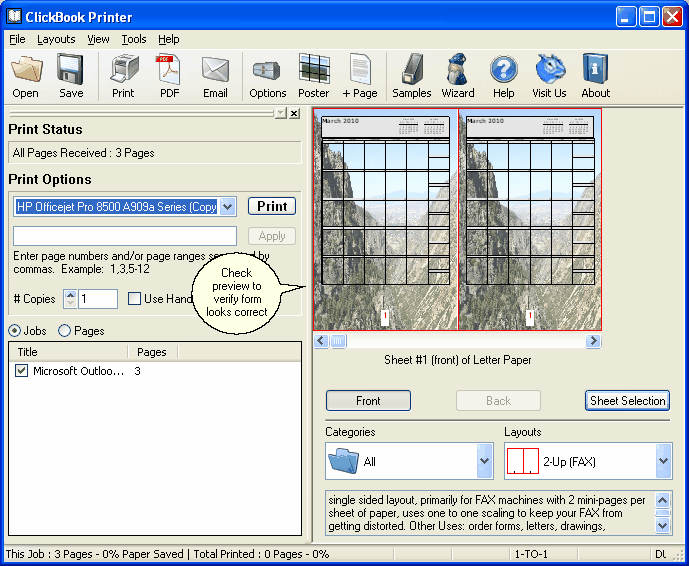The width and height of the screenshot is (689, 566).
Task: Click the Print button beside printer list
Action: tap(272, 206)
